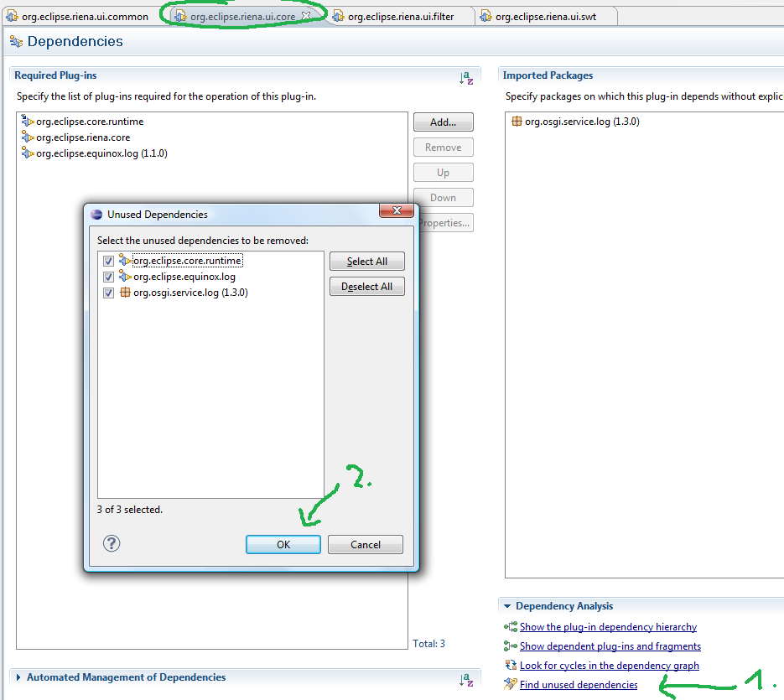The height and width of the screenshot is (700, 784).
Task: Close the org.eclipse.riena.ui.core editor tab
Action: pos(306,16)
